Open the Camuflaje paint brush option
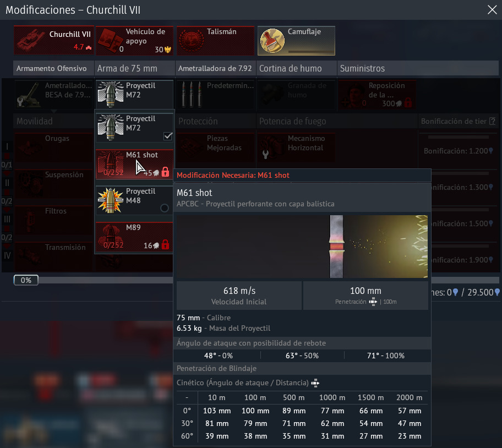This screenshot has width=502, height=448. point(272,41)
